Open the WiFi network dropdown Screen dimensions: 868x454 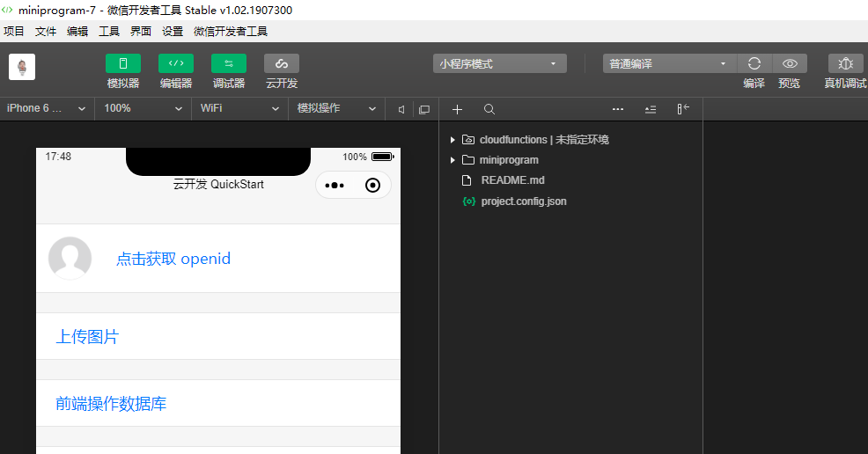pyautogui.click(x=239, y=108)
